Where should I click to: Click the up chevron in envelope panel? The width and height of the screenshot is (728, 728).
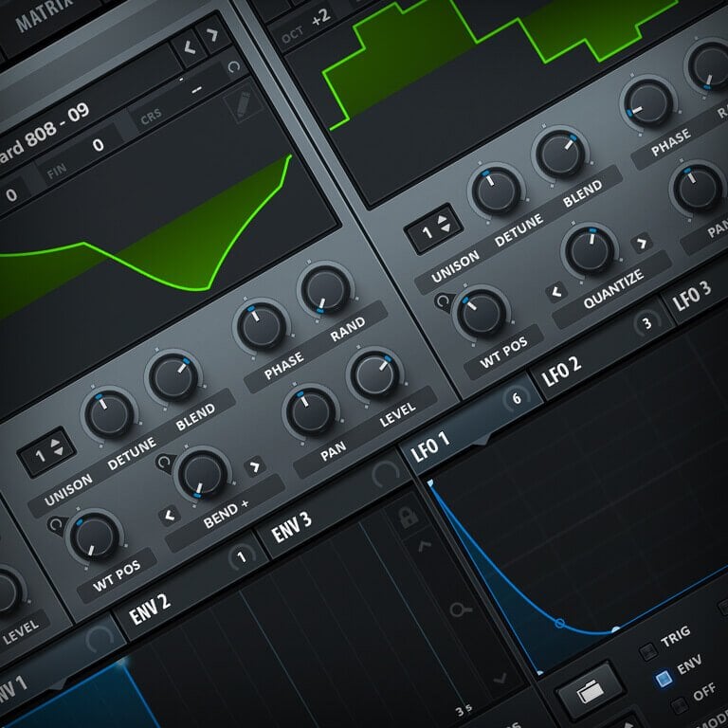click(x=425, y=546)
